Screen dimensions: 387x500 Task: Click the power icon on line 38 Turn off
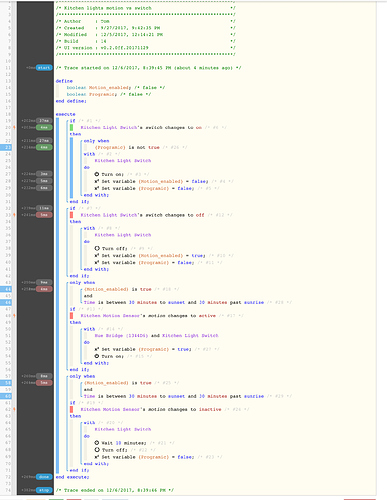point(97,248)
